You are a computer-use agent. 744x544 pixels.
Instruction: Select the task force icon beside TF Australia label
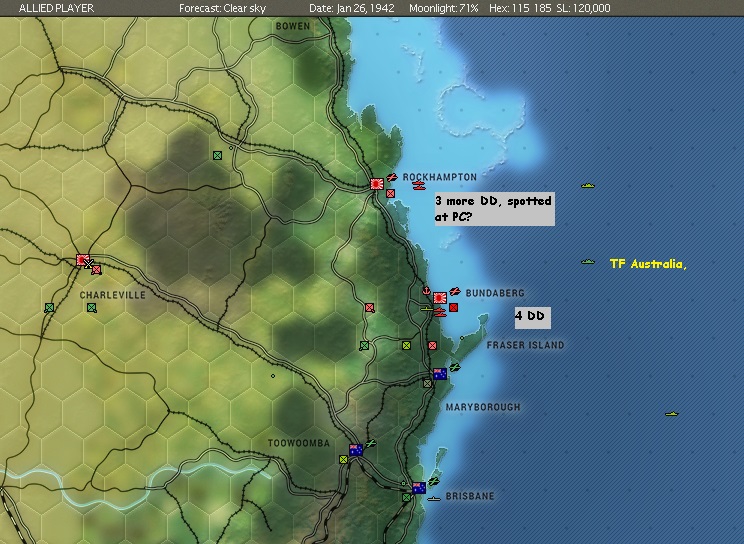click(588, 262)
